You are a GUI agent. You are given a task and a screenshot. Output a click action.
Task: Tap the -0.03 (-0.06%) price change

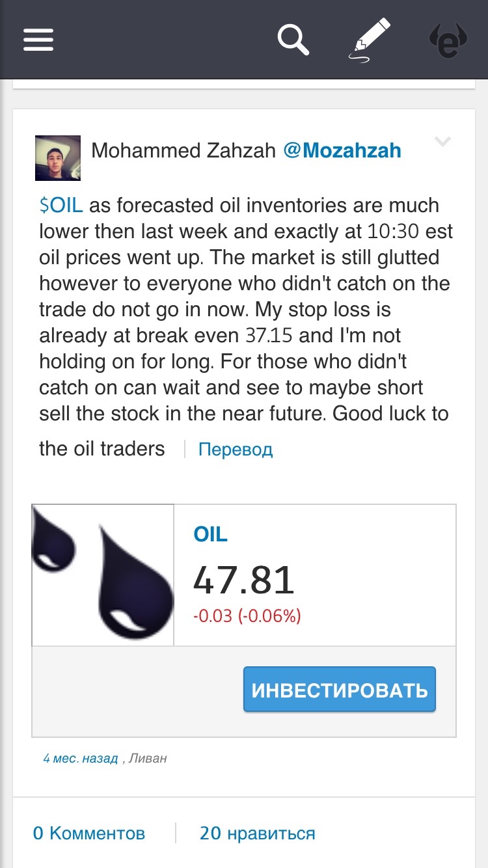[x=247, y=616]
